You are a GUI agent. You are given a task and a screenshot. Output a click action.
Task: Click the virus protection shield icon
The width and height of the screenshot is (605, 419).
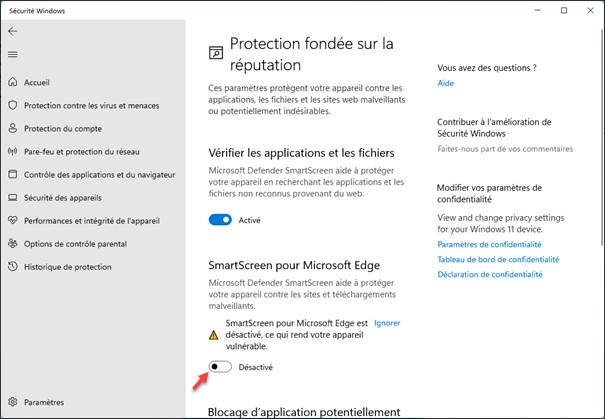click(13, 105)
